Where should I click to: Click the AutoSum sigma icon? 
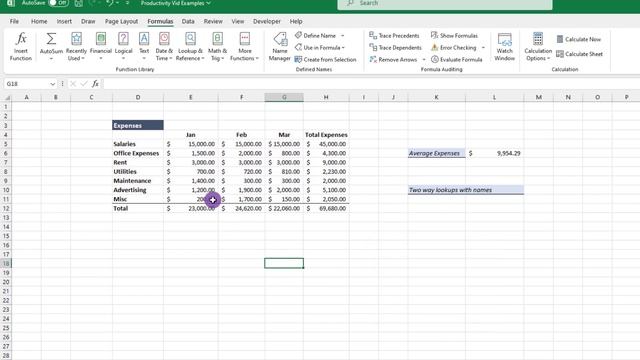pyautogui.click(x=51, y=39)
